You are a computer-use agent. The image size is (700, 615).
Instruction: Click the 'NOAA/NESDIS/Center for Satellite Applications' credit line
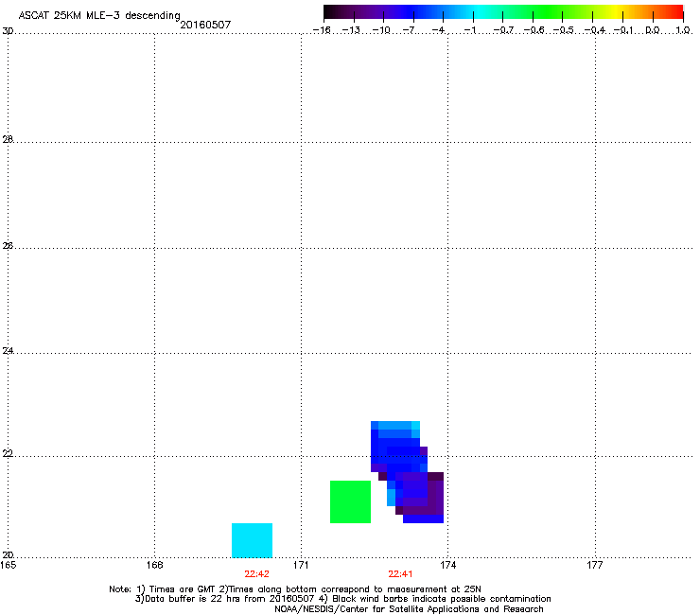(409, 608)
